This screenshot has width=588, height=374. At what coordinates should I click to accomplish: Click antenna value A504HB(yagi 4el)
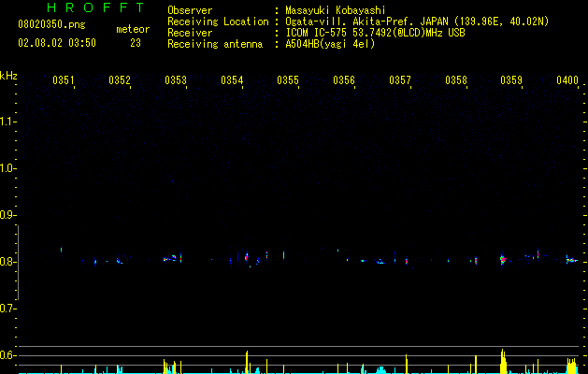[x=330, y=44]
